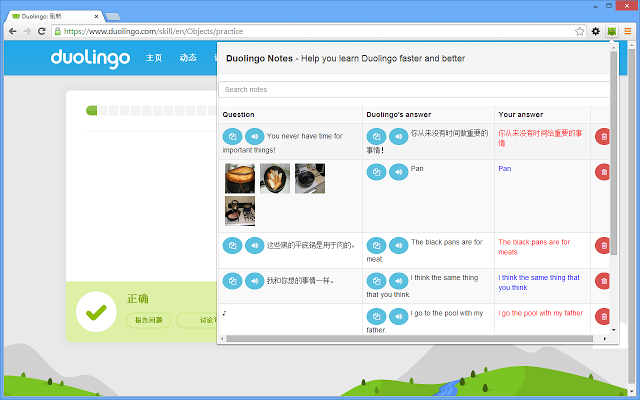Screen dimensions: 640x400
Task: Bookmark this page with the star icon
Action: pyautogui.click(x=579, y=31)
